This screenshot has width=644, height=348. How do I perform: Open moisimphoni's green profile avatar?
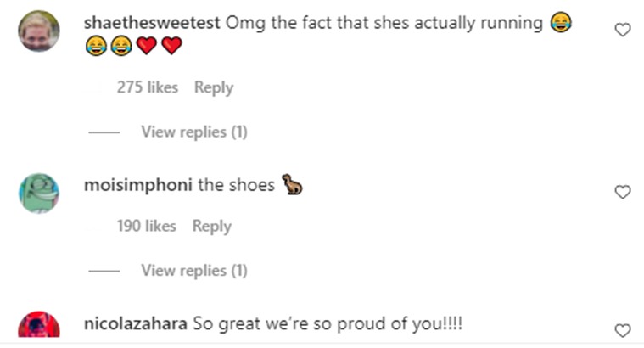[39, 193]
